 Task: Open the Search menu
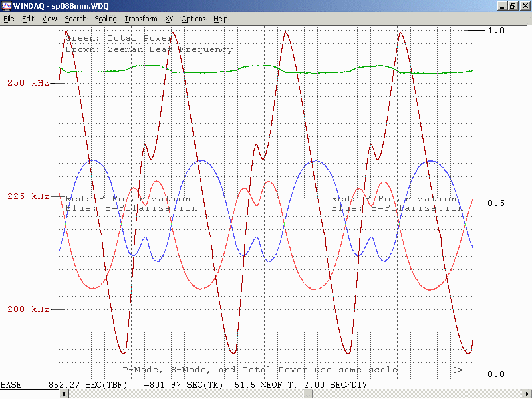tap(76, 19)
